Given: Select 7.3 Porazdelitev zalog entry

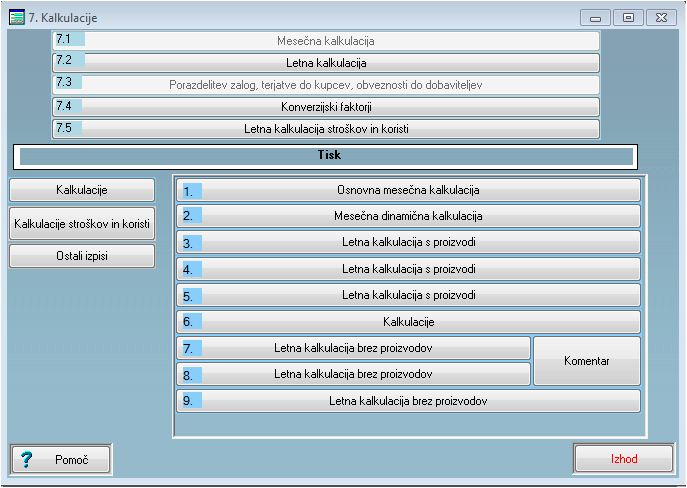Looking at the screenshot, I should [x=326, y=85].
